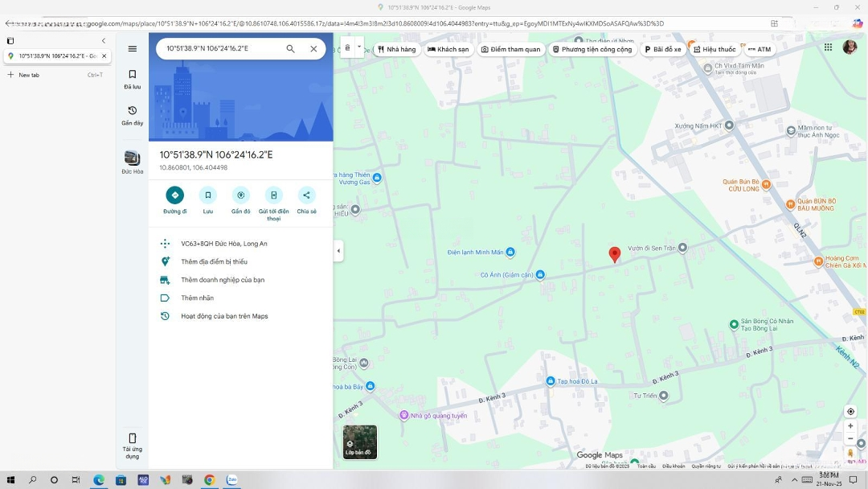The width and height of the screenshot is (868, 489).
Task: Open the Gần đây recents tab
Action: coord(133,115)
